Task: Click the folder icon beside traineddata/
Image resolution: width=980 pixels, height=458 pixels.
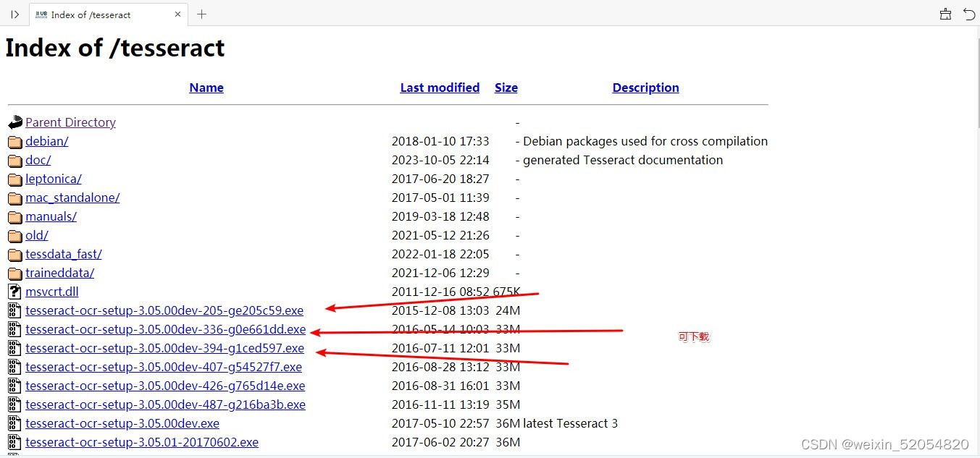Action: (x=15, y=273)
